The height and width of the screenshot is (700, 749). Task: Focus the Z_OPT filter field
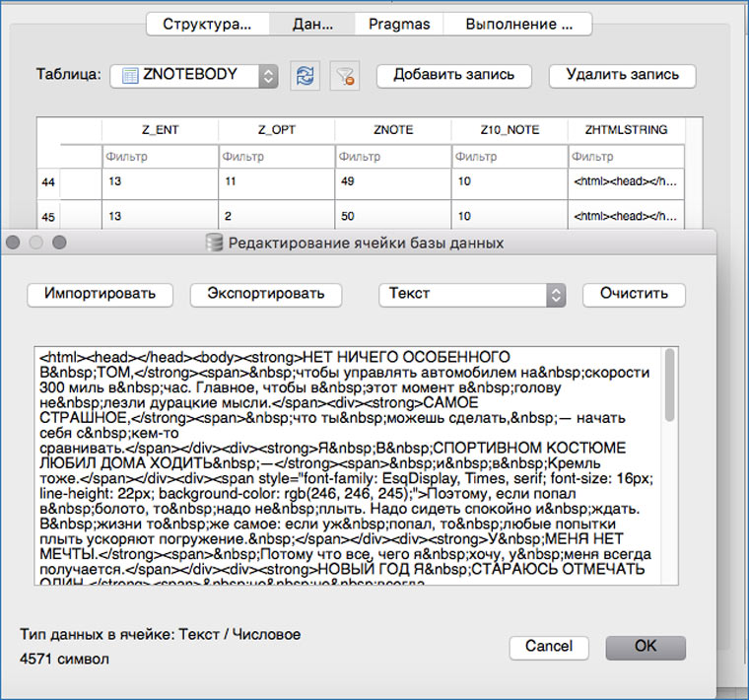tap(277, 157)
